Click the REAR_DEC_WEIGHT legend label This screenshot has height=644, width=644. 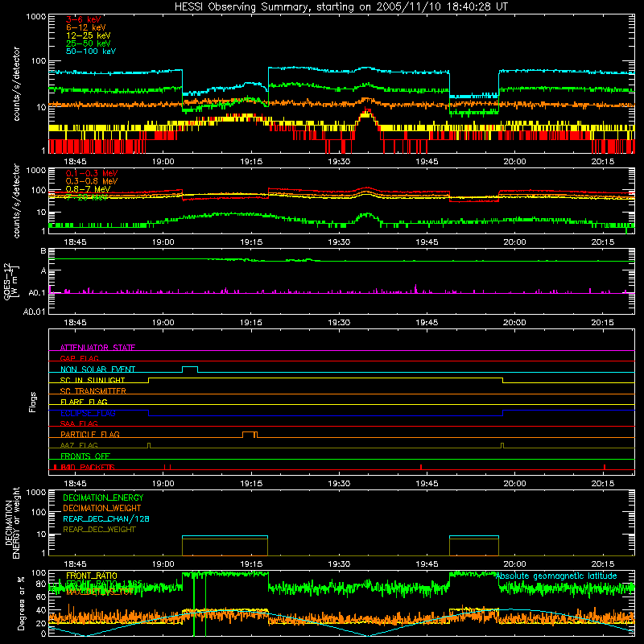(99, 530)
